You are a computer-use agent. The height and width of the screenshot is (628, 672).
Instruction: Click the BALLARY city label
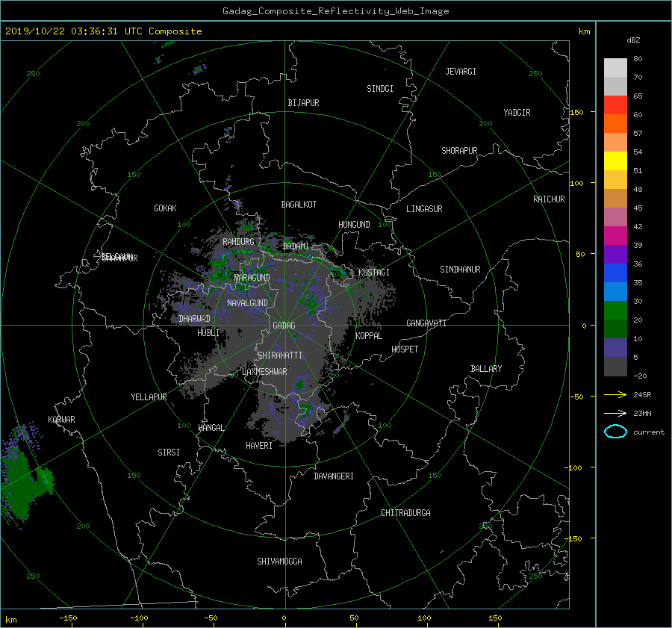(486, 369)
